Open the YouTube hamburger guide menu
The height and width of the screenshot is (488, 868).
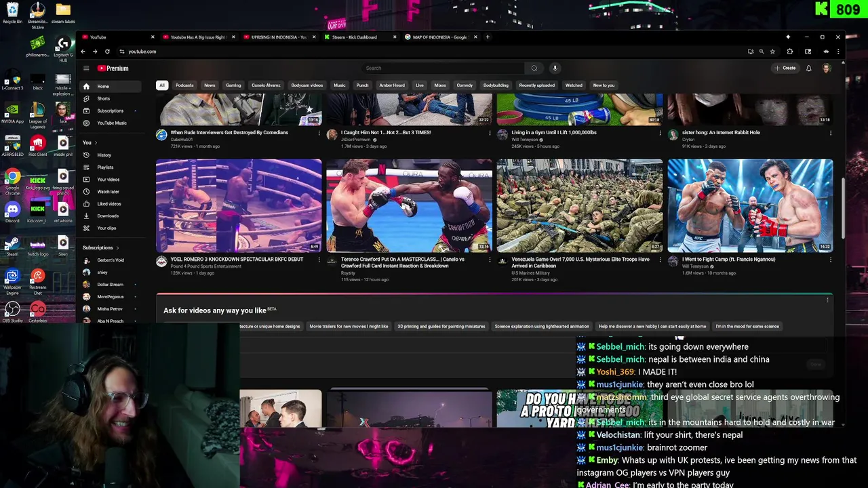86,68
